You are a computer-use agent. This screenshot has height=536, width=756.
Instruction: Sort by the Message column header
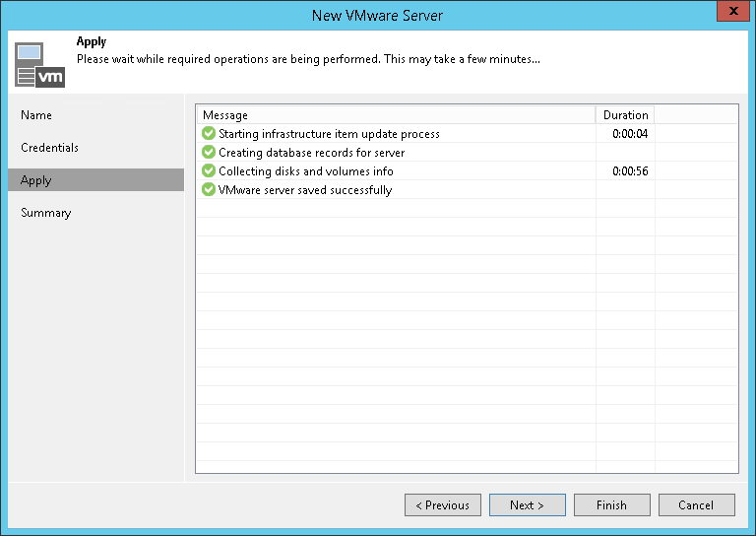coord(396,115)
